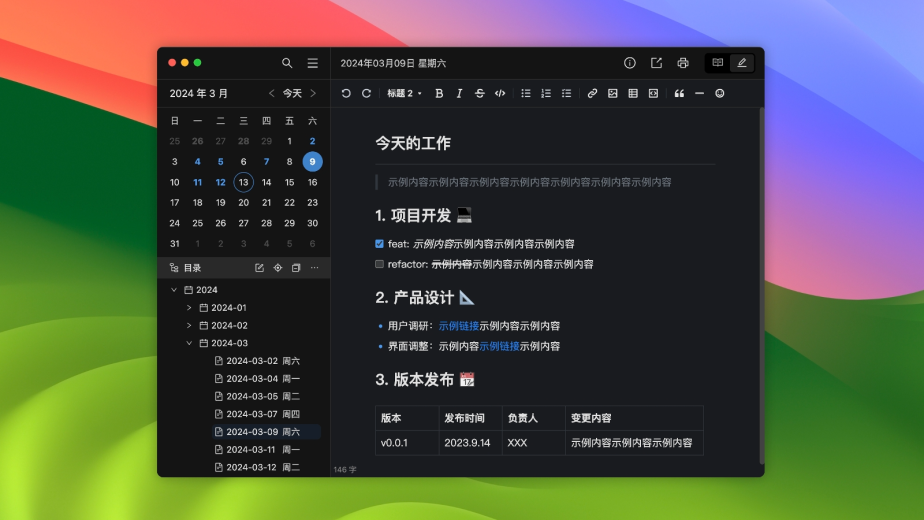This screenshot has width=924, height=520.
Task: Click the locate current note target icon
Action: (278, 268)
